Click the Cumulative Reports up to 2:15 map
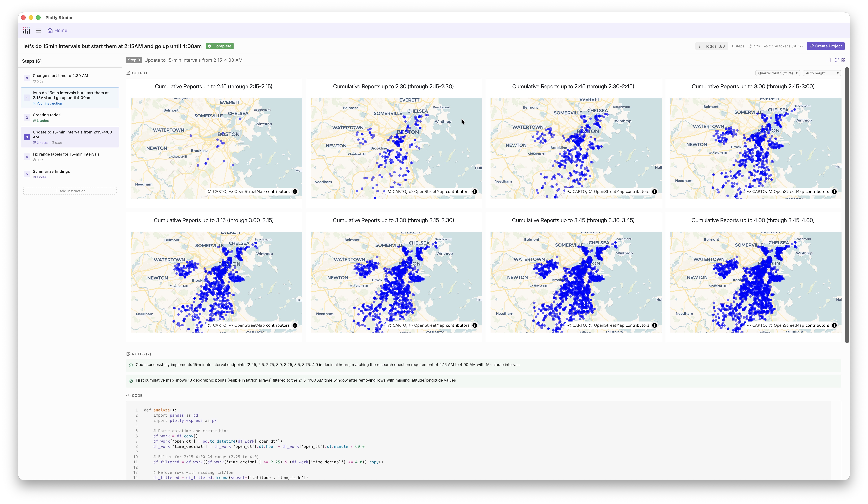This screenshot has height=504, width=868. pos(216,148)
